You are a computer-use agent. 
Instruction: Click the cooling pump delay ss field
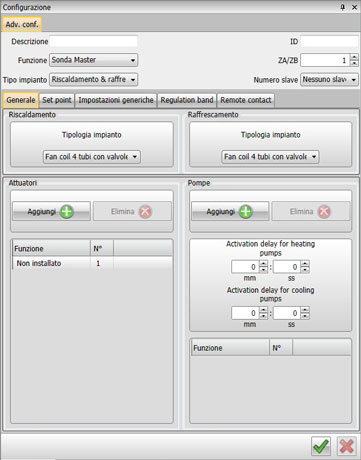coord(287,313)
